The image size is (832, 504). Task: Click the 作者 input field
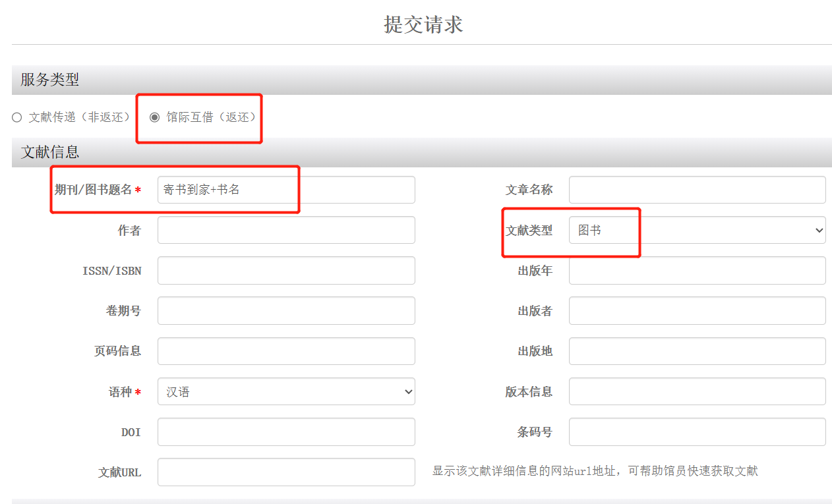pyautogui.click(x=286, y=230)
